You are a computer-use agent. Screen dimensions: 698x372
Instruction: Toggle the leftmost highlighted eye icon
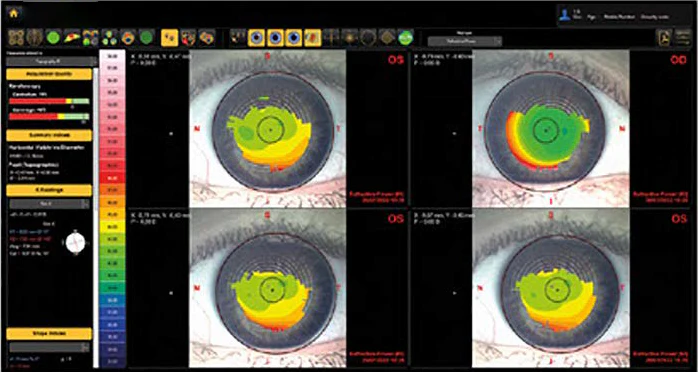(x=256, y=38)
